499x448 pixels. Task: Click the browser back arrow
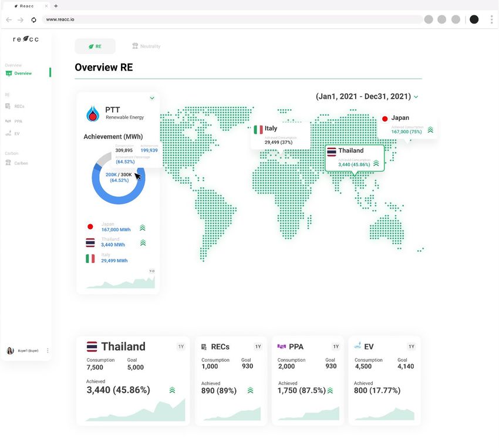pos(9,20)
